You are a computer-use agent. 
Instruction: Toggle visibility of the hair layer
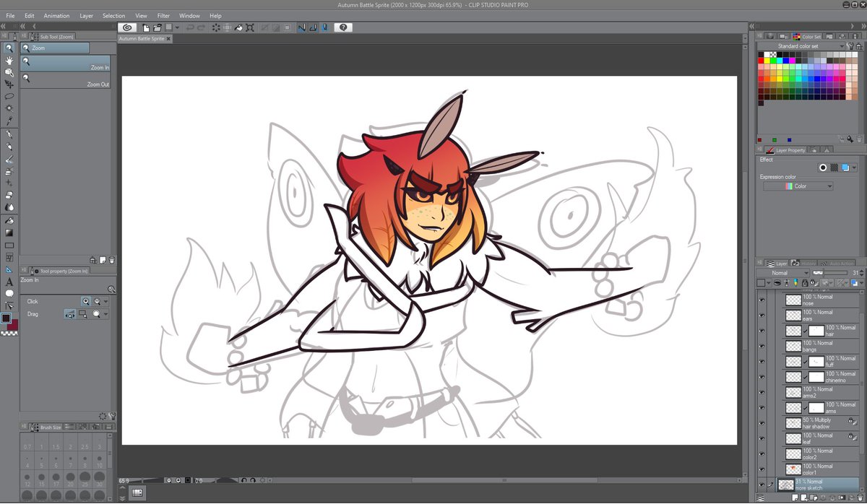(x=762, y=331)
